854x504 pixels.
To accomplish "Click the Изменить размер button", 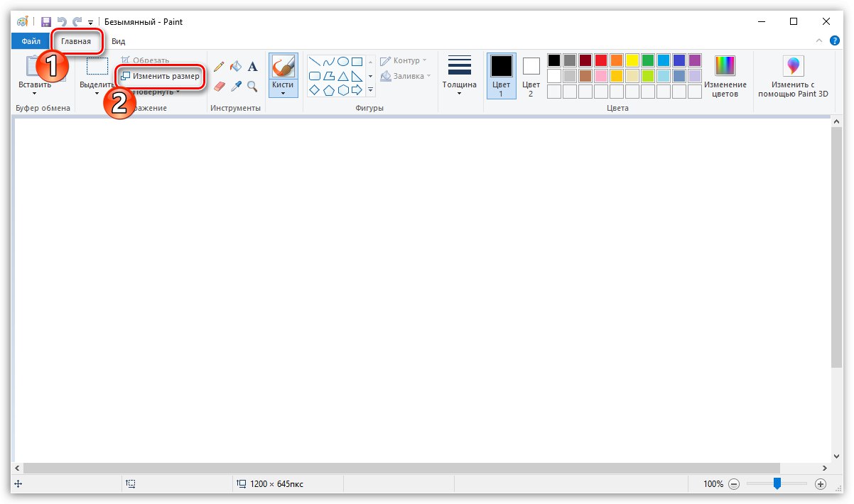I will 160,75.
